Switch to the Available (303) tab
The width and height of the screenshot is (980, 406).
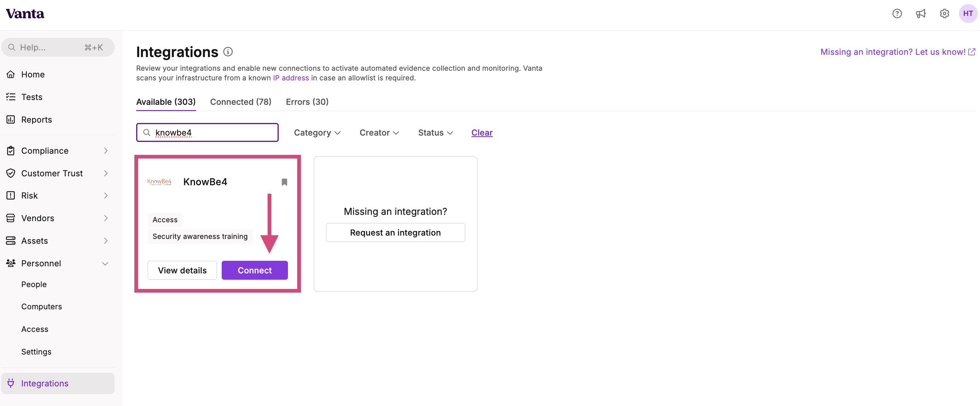tap(166, 102)
